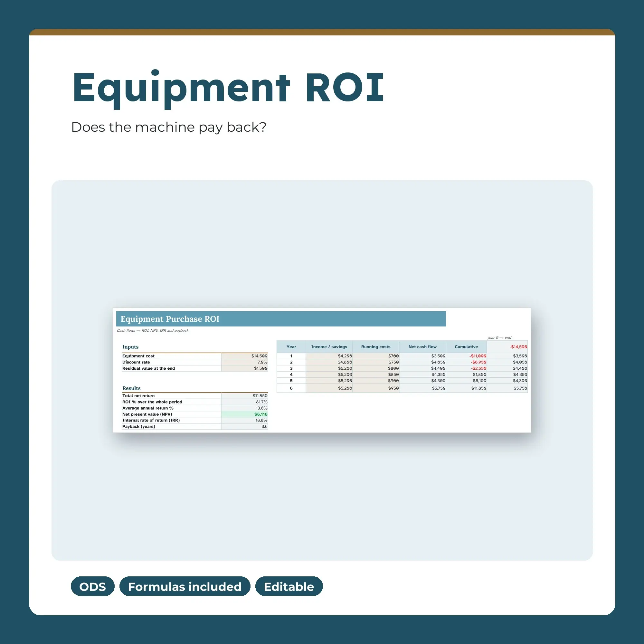Click the Equipment Purchase ROI sheet title
Image resolution: width=644 pixels, height=644 pixels.
point(170,319)
